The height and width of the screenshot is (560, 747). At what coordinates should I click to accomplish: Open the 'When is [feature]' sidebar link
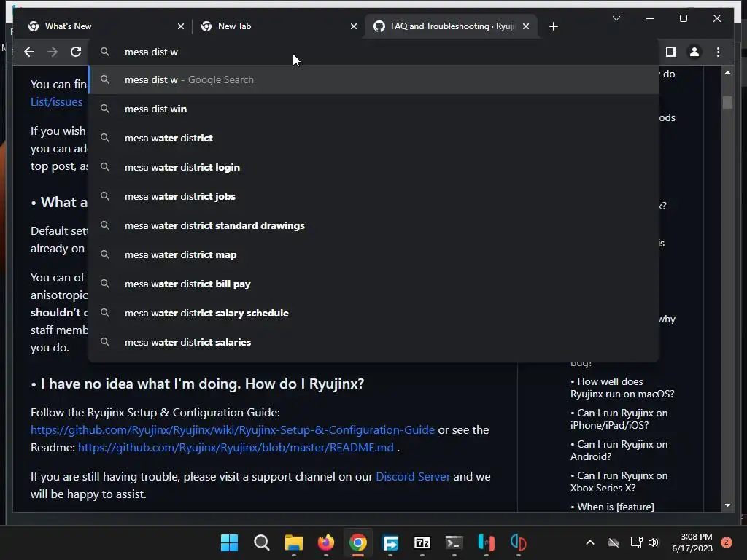click(612, 507)
